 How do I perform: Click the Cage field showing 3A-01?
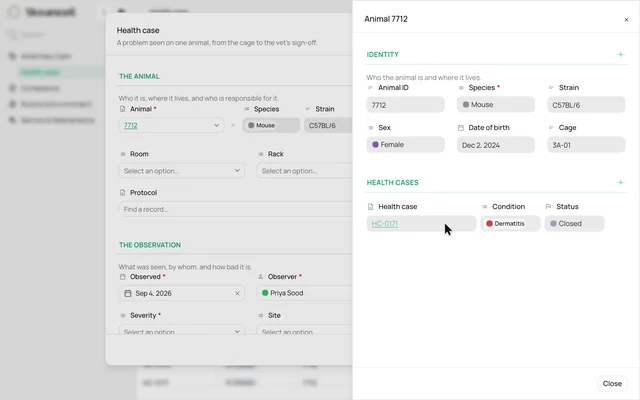586,145
